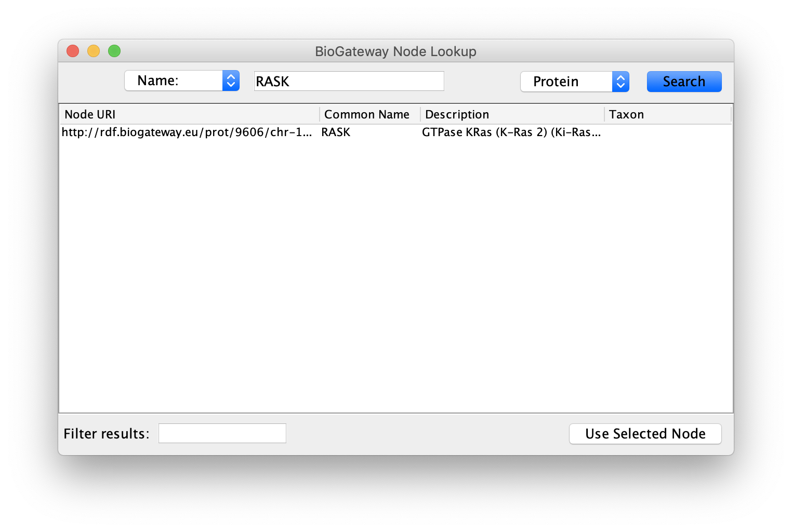792x532 pixels.
Task: Open the Name search-type dropdown
Action: tap(182, 81)
